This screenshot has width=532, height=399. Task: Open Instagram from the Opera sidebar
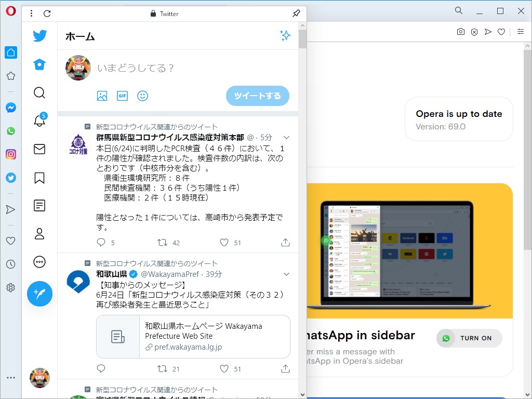[x=10, y=154]
